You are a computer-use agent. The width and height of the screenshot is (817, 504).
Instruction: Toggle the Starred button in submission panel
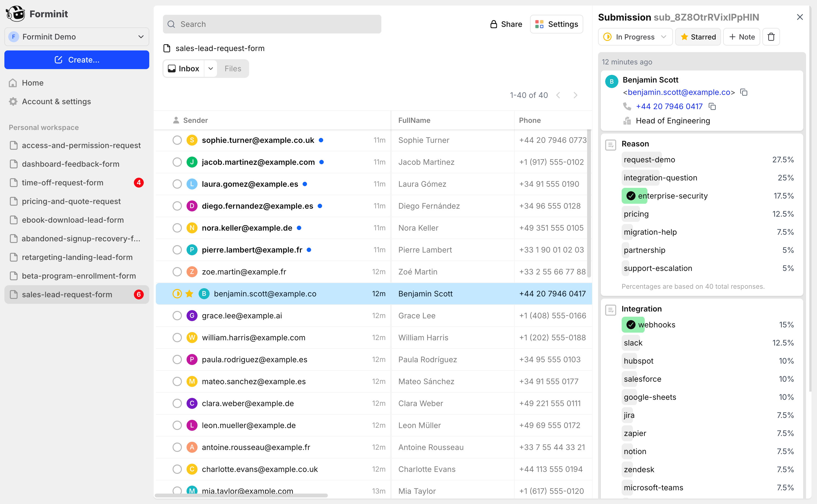(698, 37)
